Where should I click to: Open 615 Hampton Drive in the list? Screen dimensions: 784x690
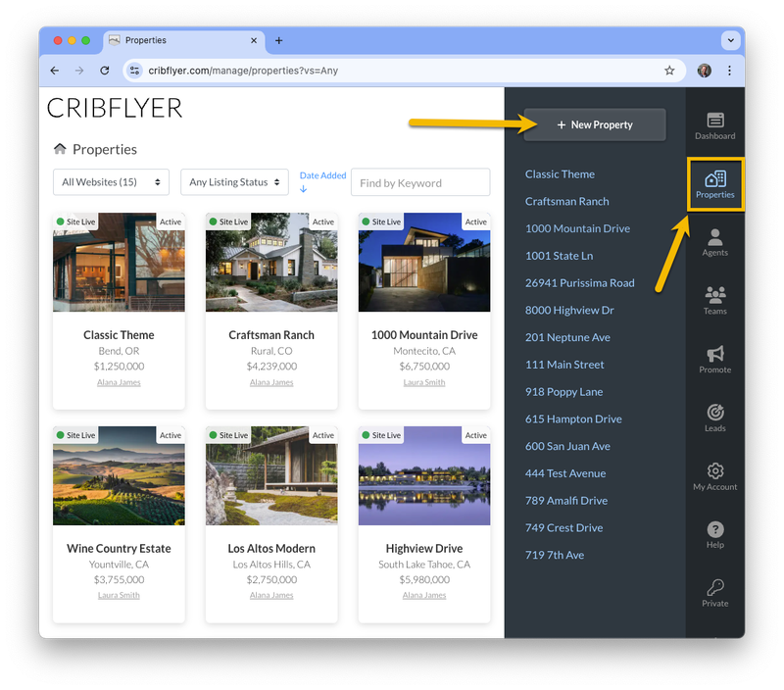pyautogui.click(x=573, y=419)
